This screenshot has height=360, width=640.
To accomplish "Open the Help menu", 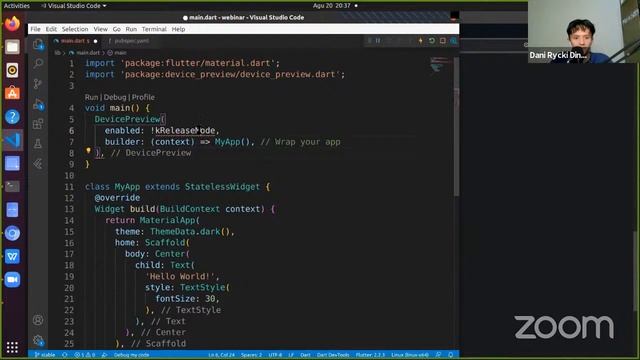I will (178, 29).
